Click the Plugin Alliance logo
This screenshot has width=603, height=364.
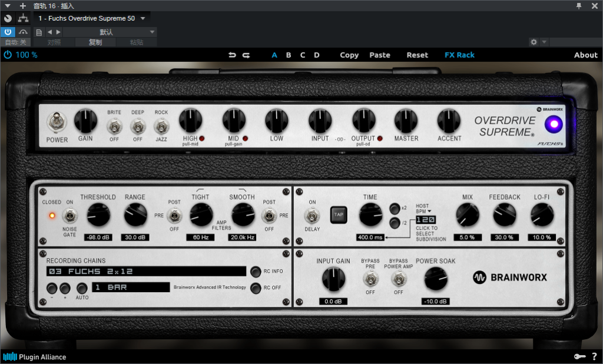pyautogui.click(x=35, y=357)
